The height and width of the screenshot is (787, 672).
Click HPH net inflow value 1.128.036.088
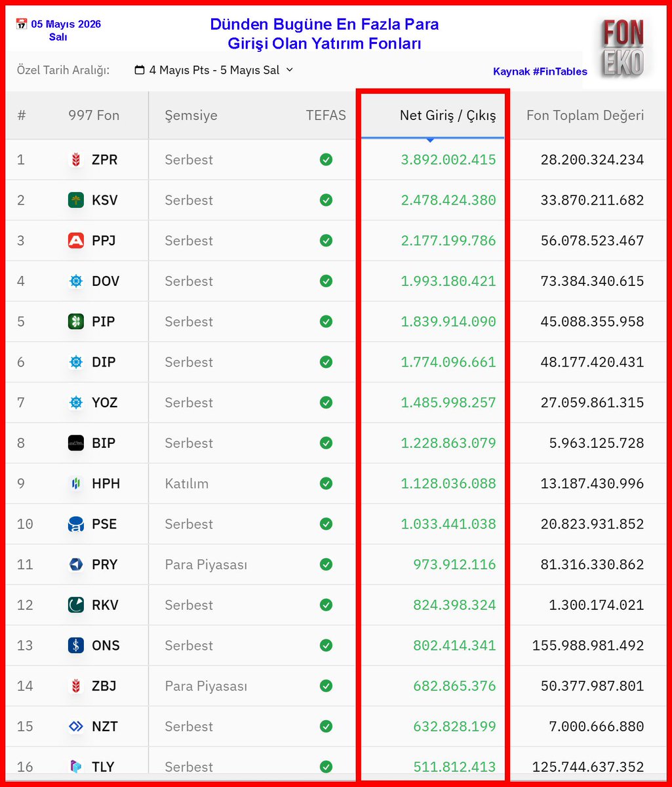point(448,483)
